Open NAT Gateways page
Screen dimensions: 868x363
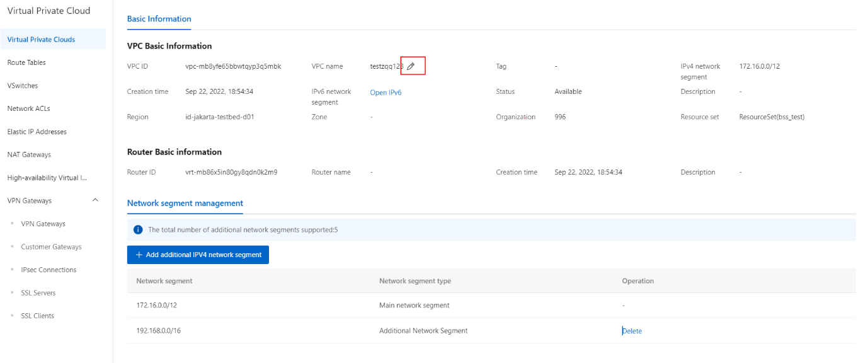[29, 154]
